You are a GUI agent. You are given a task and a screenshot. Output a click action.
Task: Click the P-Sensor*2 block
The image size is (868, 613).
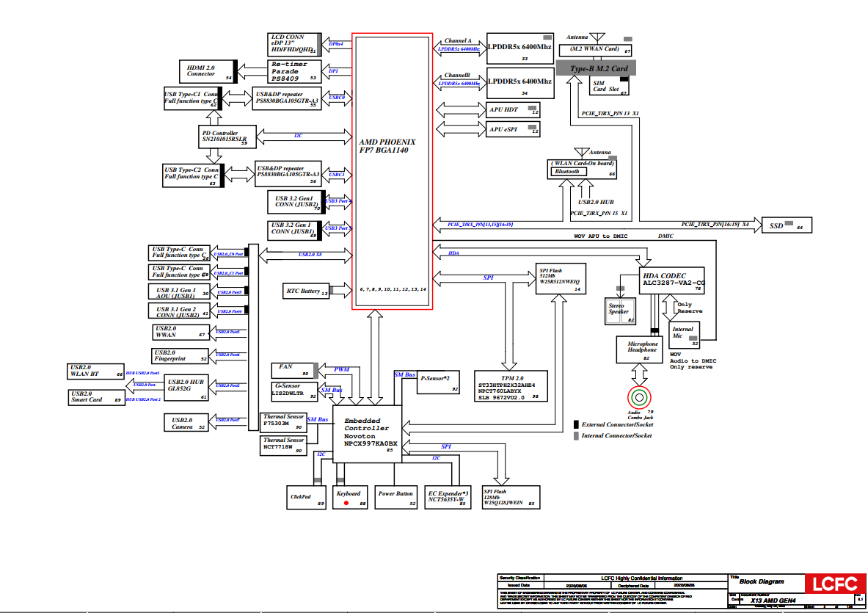coord(438,382)
